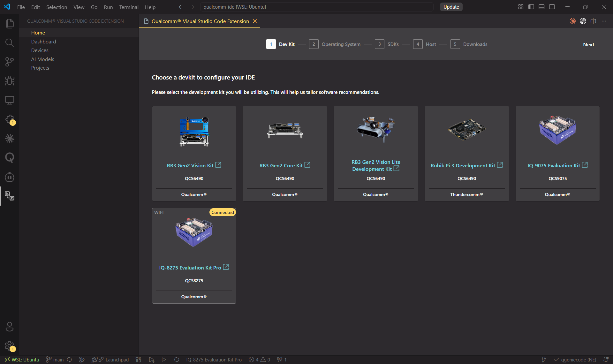The height and width of the screenshot is (364, 613).
Task: Click the orange starburst icon in editor toolbar
Action: [573, 21]
